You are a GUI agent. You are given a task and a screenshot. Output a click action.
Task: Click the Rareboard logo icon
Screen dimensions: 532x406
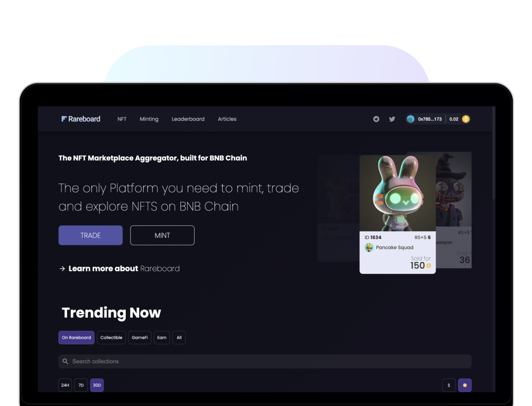(x=64, y=119)
